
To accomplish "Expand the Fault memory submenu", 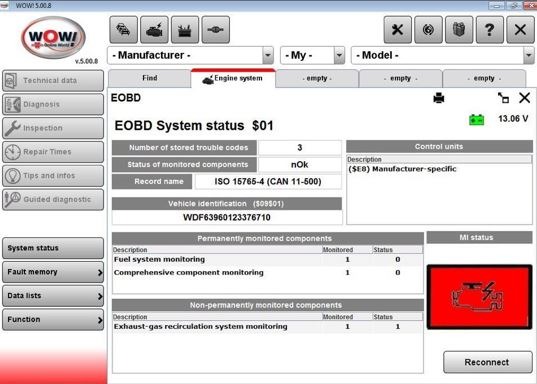I will pyautogui.click(x=53, y=272).
